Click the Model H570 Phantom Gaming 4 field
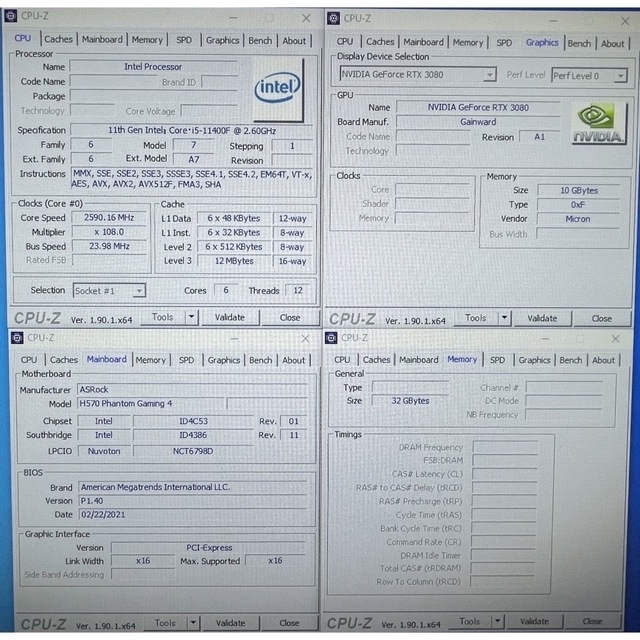The height and width of the screenshot is (640, 640). 150,404
